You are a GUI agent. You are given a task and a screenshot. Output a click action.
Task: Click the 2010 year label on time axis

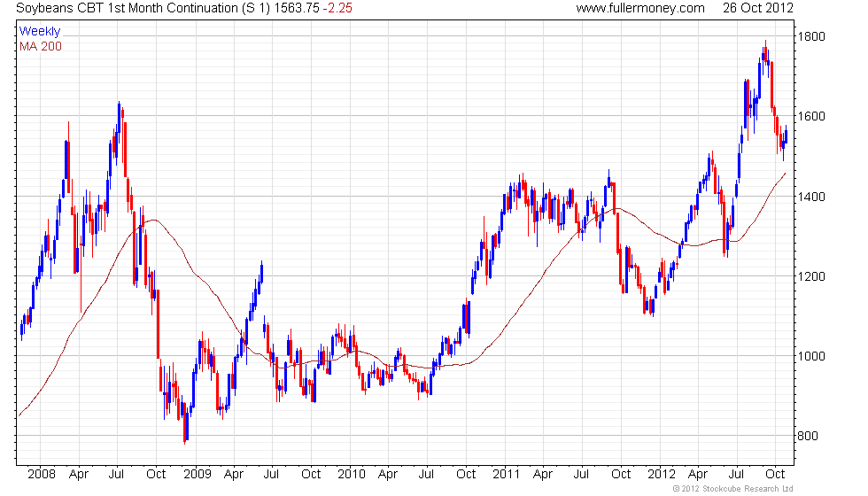(x=352, y=474)
